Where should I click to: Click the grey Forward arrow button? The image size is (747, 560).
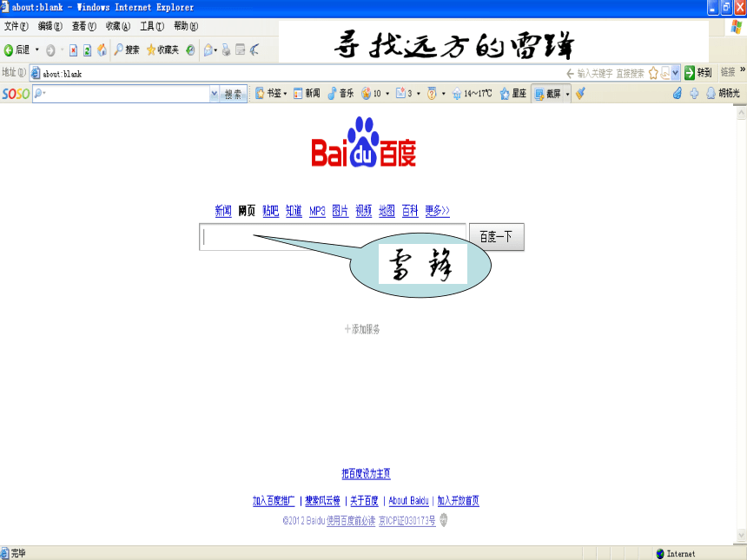click(x=50, y=50)
